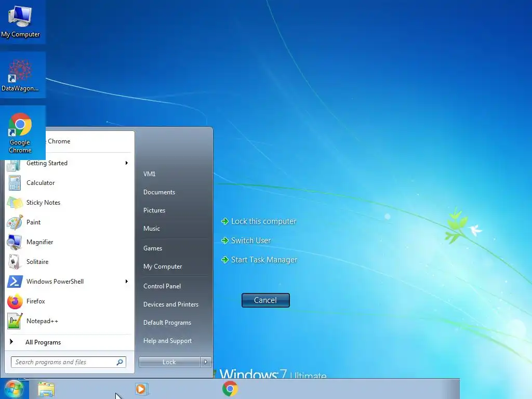The width and height of the screenshot is (532, 399).
Task: Select the Firefox label text
Action: 36,301
